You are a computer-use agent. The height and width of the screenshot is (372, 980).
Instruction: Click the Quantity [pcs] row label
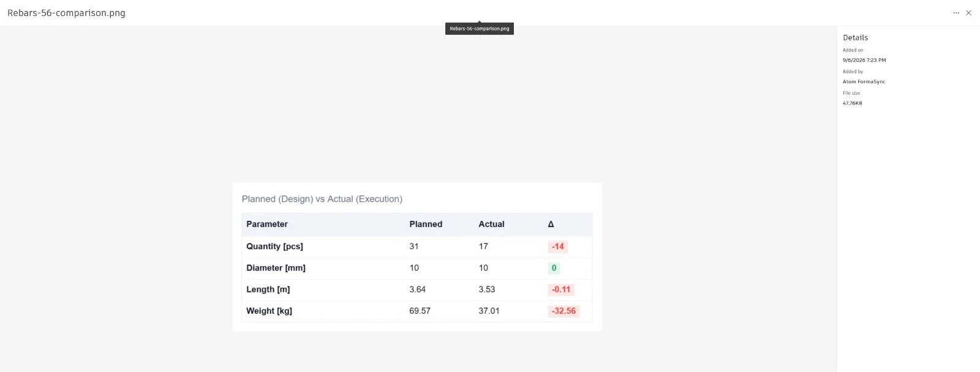(x=274, y=246)
